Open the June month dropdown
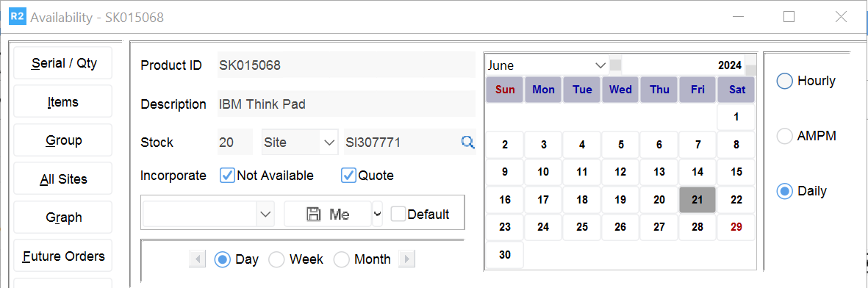868x288 pixels. point(600,65)
